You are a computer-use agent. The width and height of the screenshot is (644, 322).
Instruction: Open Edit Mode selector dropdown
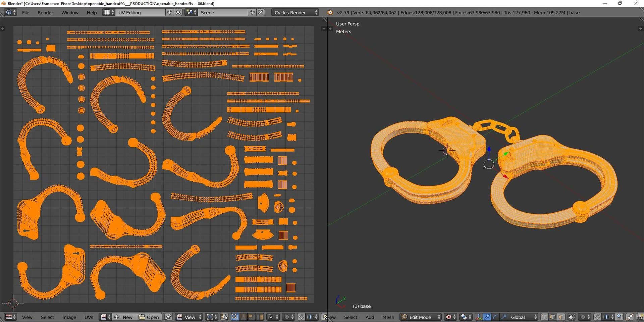click(x=421, y=317)
